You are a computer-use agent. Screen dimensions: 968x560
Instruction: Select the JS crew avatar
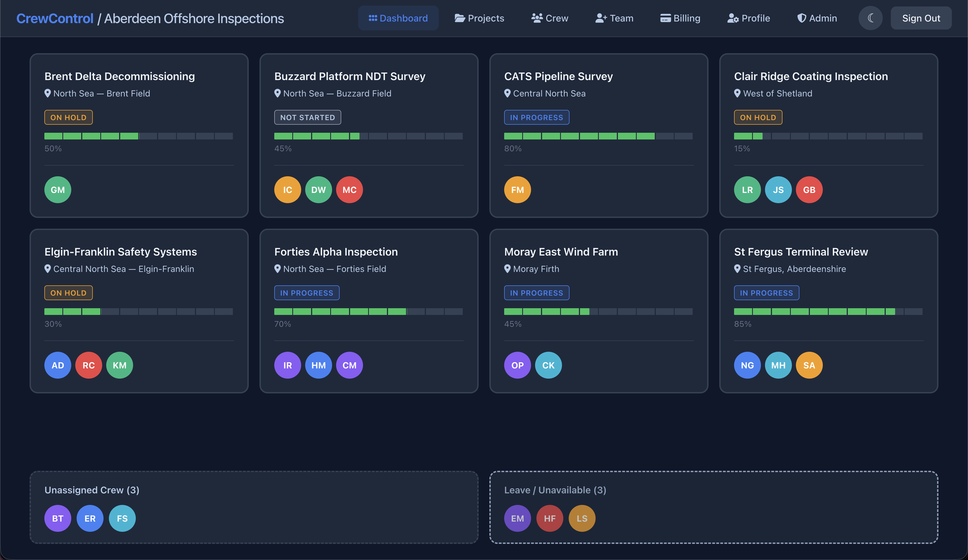point(778,190)
